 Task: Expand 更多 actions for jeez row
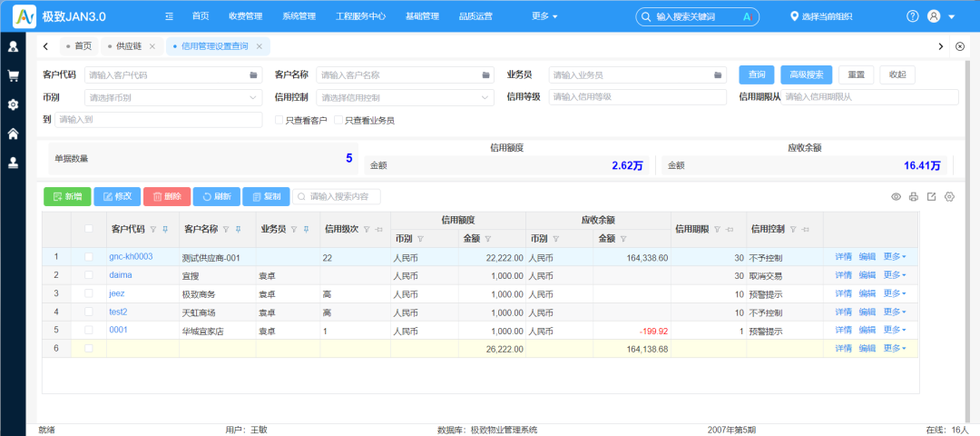(x=895, y=293)
